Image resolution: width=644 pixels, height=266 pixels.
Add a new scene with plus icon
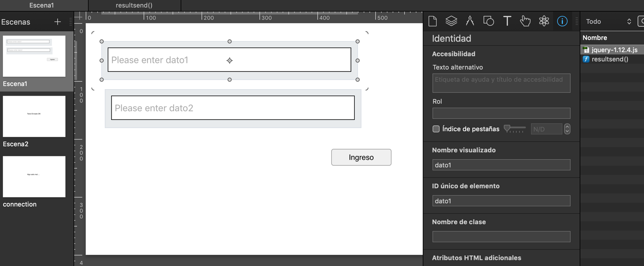(57, 22)
